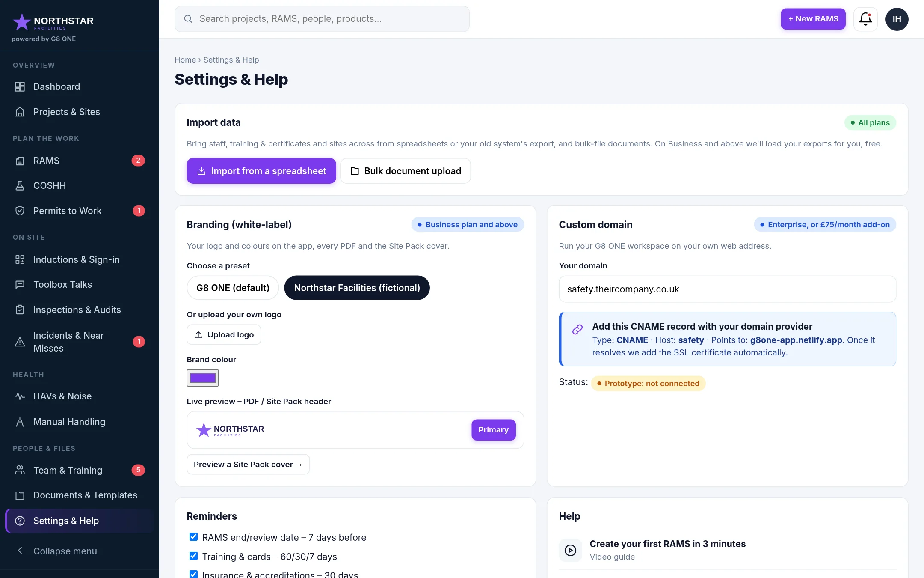Click the Incidents & Near Misses badge

pos(139,342)
